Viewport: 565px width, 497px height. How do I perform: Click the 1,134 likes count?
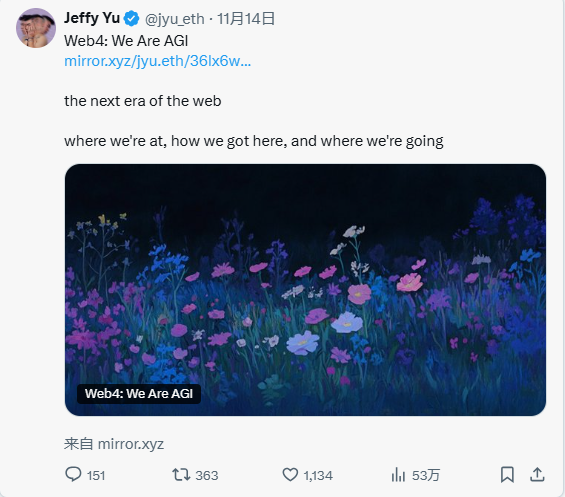318,475
